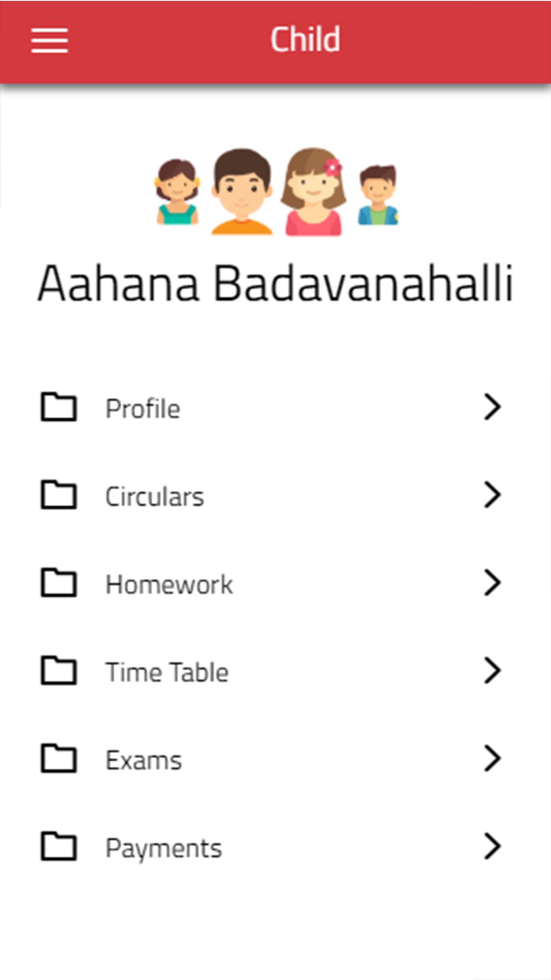
Task: Open the Profile menu item
Action: 143,408
